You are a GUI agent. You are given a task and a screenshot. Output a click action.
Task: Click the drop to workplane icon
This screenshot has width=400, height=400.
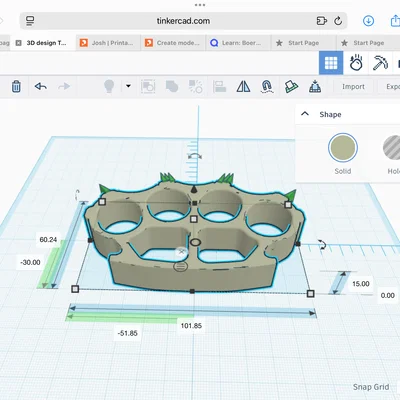tap(315, 87)
